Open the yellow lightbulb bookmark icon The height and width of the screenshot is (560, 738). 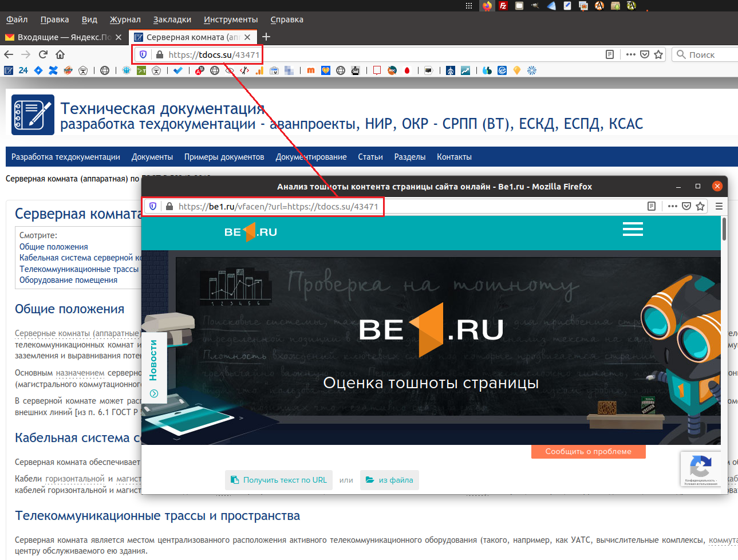click(x=517, y=70)
